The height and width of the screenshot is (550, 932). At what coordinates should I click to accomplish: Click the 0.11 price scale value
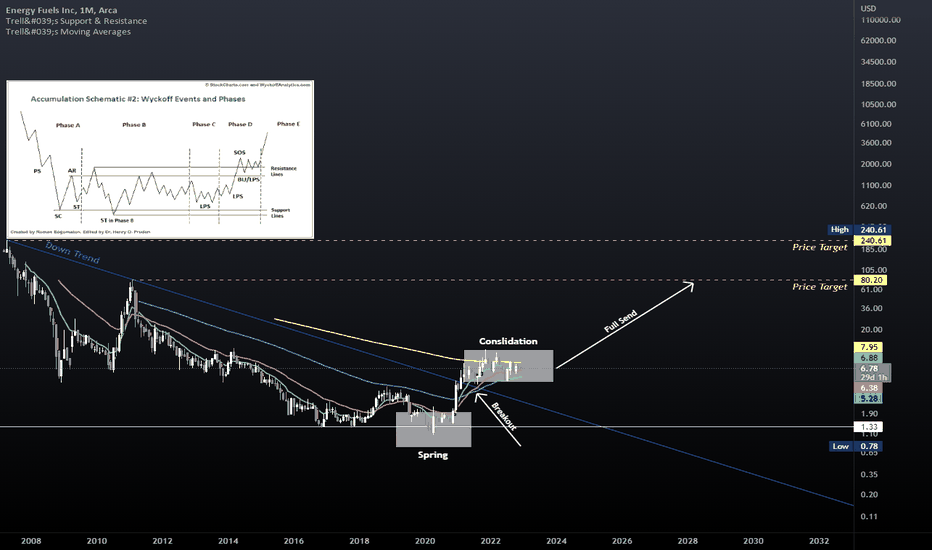pyautogui.click(x=869, y=516)
